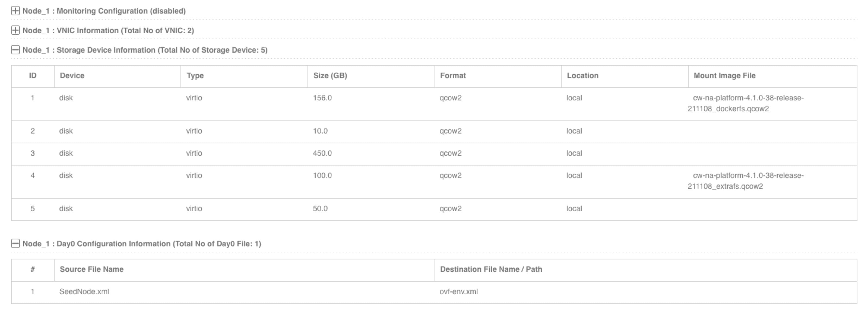868x318 pixels.
Task: Click the Source File Name column header
Action: tap(92, 269)
